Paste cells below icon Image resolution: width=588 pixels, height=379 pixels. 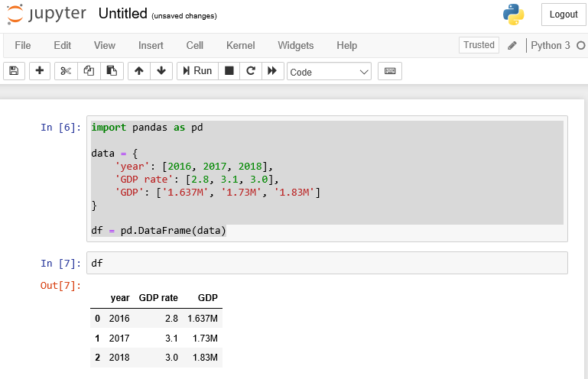(x=112, y=71)
